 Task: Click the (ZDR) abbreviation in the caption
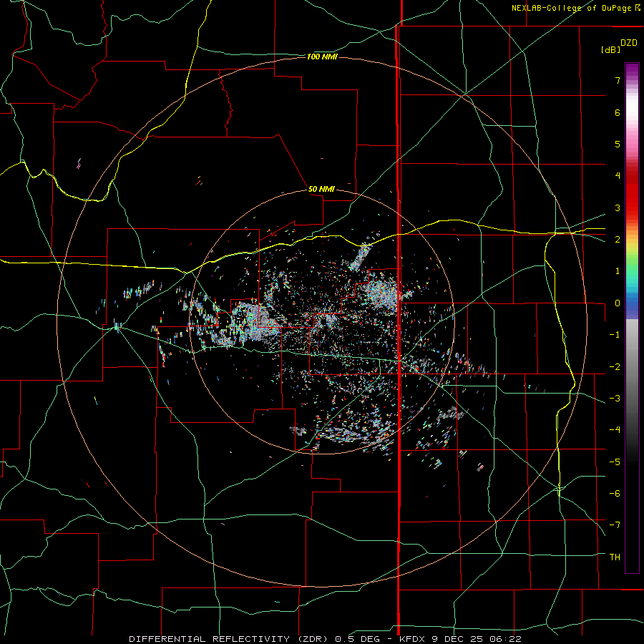point(311,639)
